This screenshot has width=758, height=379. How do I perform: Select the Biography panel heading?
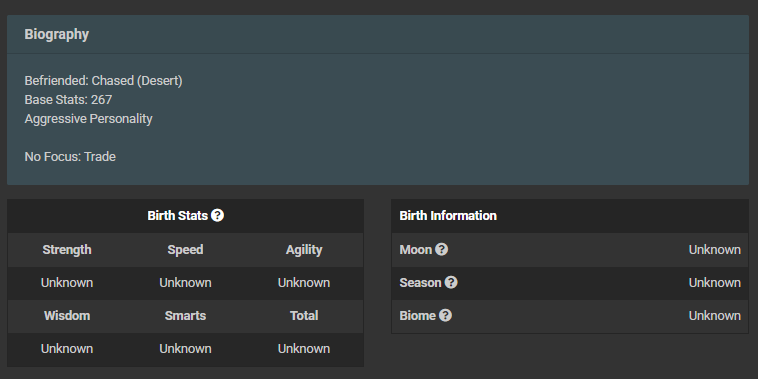[x=57, y=34]
